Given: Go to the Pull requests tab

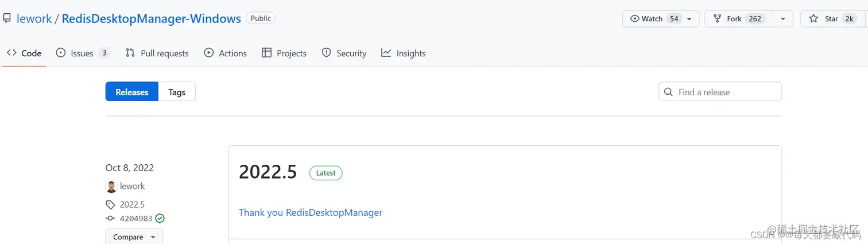Looking at the screenshot, I should tap(157, 53).
